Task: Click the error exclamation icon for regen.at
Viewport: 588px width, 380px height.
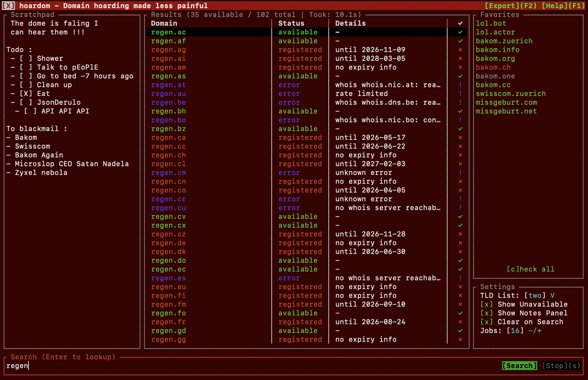Action: coord(460,85)
